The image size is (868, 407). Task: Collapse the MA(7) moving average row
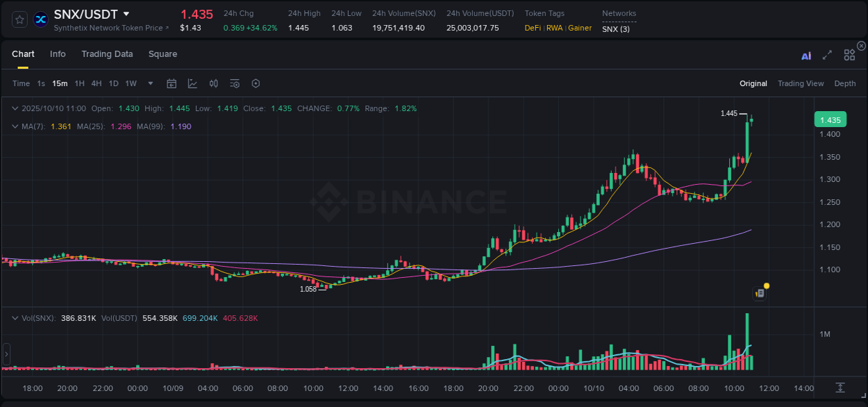(x=15, y=126)
